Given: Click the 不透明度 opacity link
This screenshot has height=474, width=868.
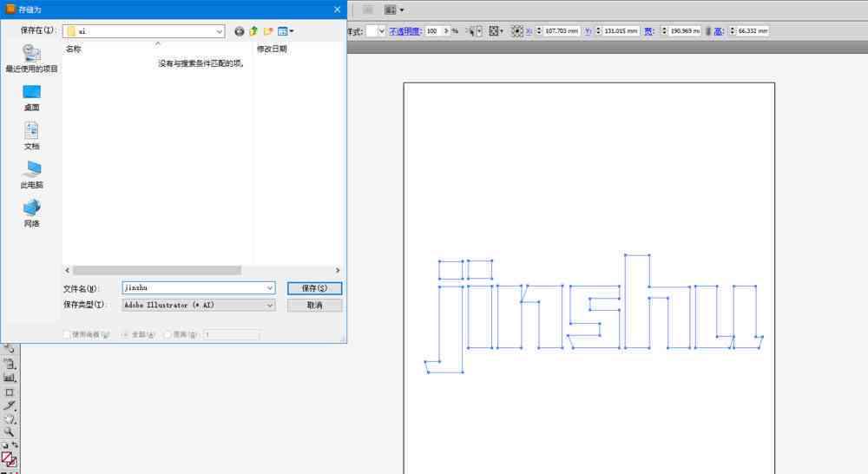Looking at the screenshot, I should 405,31.
